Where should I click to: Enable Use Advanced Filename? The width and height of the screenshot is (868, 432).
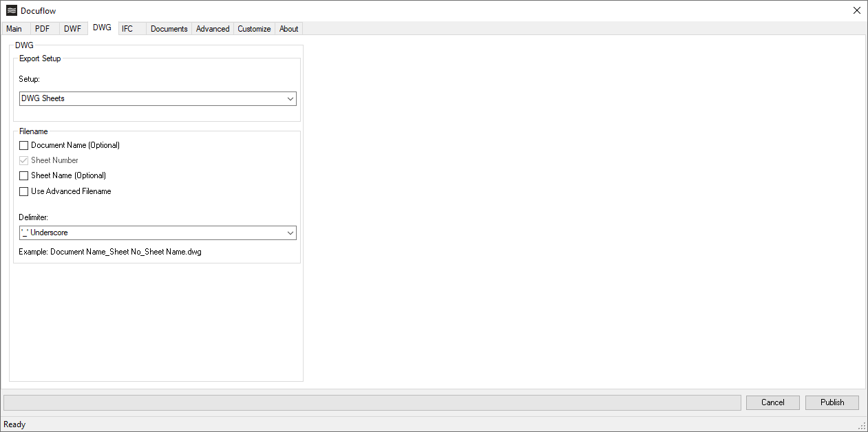(x=23, y=191)
